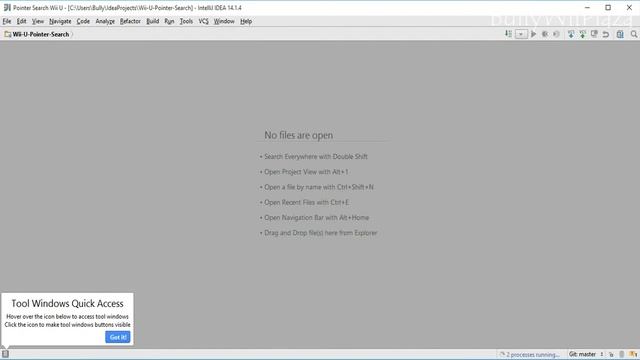Open the Edit menu
The height and width of the screenshot is (360, 640).
pos(21,21)
